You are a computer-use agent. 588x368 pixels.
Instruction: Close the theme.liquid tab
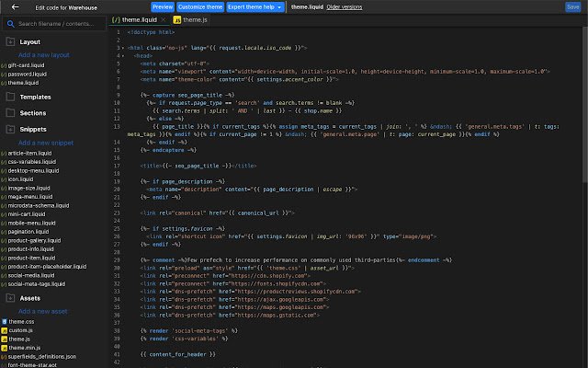(164, 19)
